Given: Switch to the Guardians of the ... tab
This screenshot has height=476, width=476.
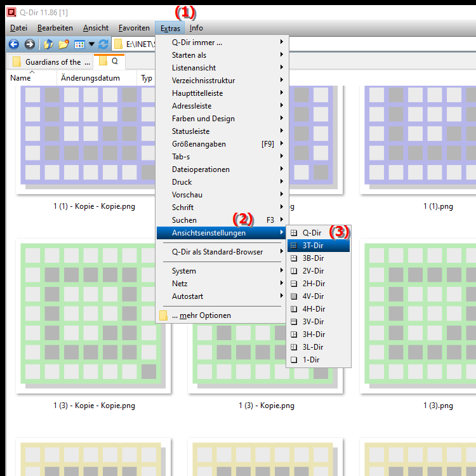Looking at the screenshot, I should click(51, 62).
